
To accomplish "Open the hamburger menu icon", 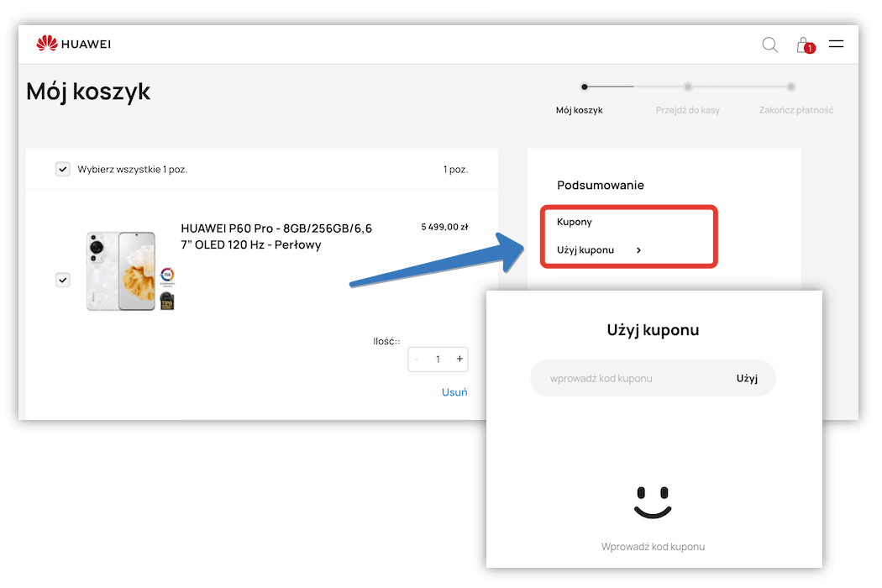I will point(836,44).
